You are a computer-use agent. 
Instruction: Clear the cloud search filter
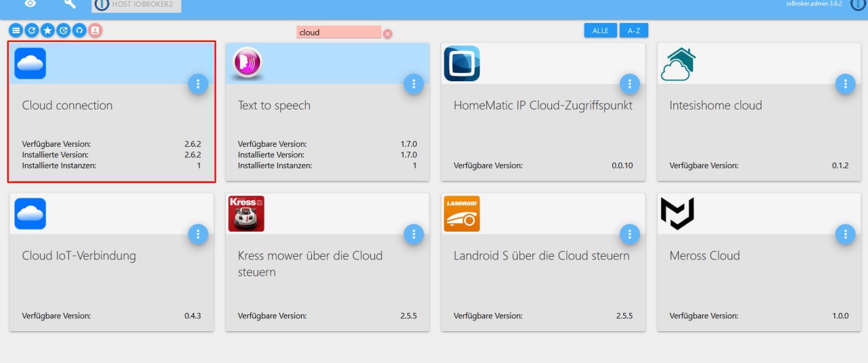coord(388,34)
